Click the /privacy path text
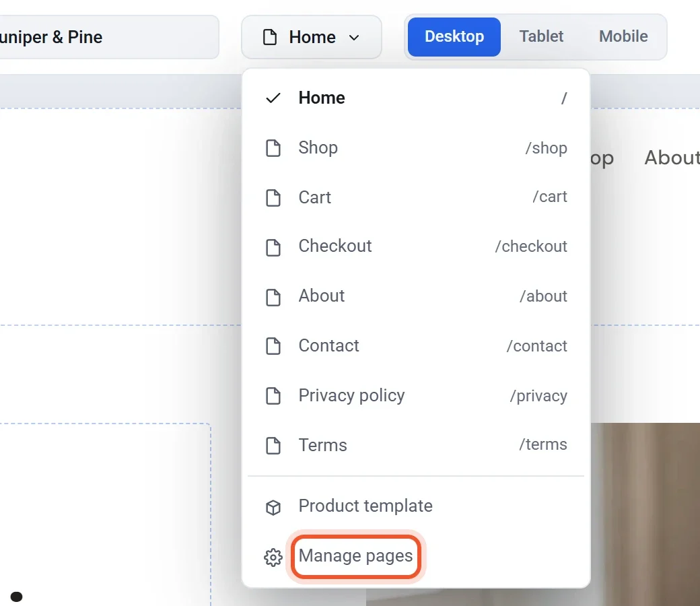The height and width of the screenshot is (606, 700). (538, 396)
